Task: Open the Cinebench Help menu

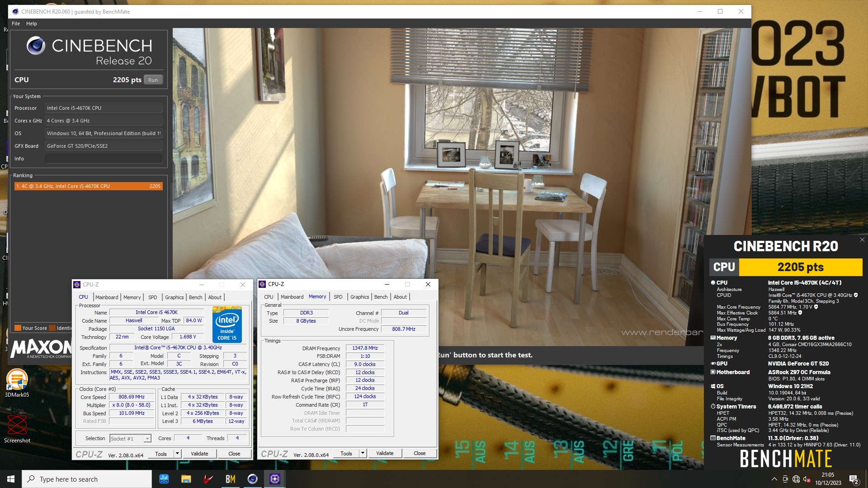Action: pyautogui.click(x=32, y=23)
